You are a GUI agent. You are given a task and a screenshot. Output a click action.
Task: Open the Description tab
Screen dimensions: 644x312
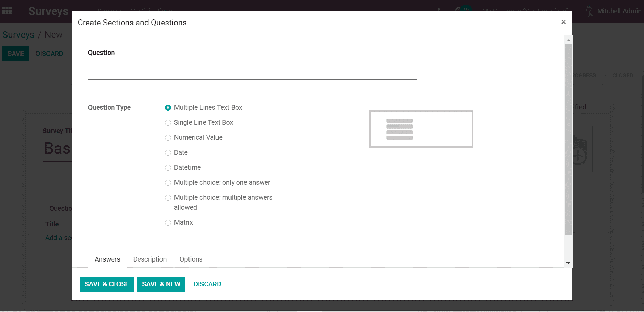(150, 259)
